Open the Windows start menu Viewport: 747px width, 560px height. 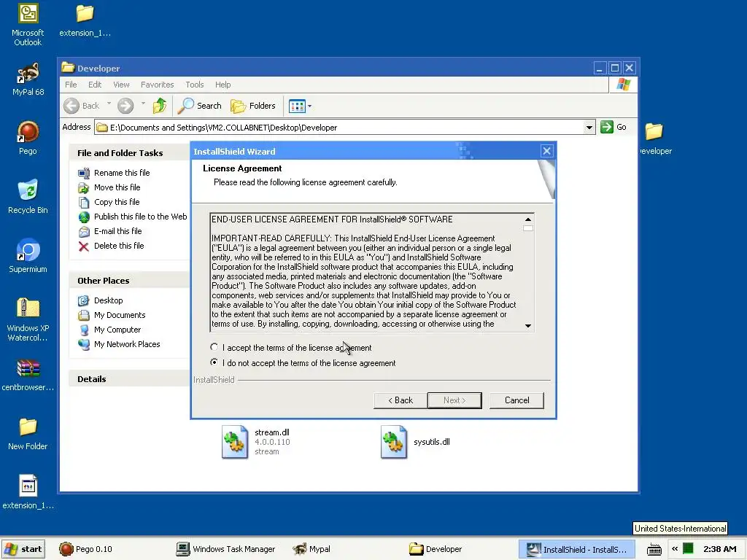(24, 549)
